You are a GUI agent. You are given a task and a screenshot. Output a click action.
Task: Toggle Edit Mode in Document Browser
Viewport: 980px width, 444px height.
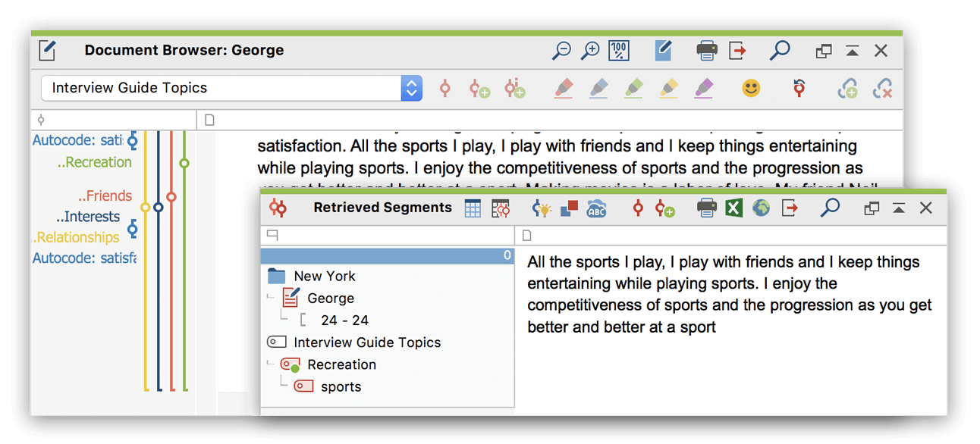663,51
